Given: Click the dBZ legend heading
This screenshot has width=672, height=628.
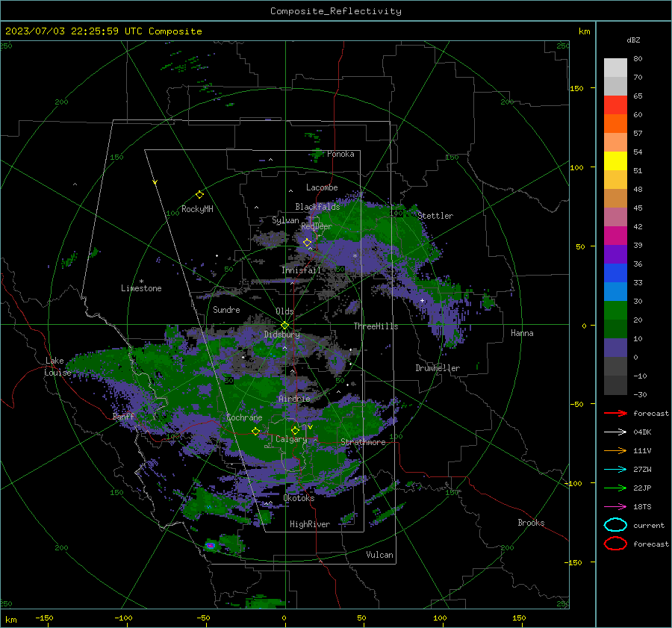Looking at the screenshot, I should [x=633, y=40].
